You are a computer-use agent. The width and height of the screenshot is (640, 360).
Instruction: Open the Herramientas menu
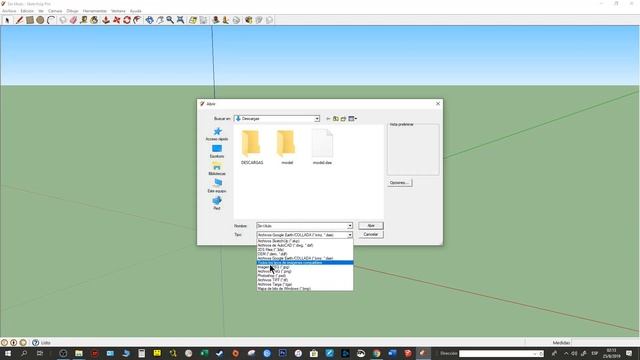(x=95, y=11)
